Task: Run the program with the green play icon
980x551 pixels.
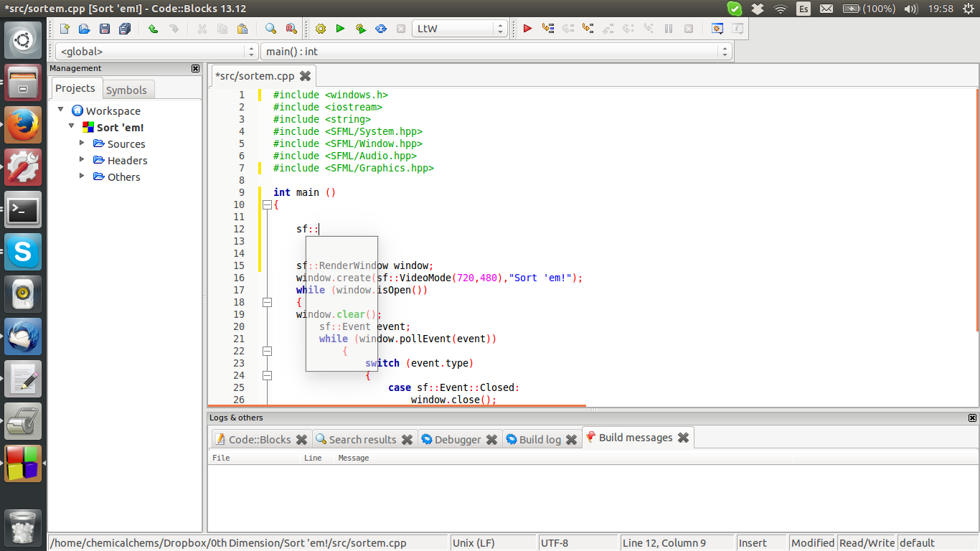Action: coord(341,29)
